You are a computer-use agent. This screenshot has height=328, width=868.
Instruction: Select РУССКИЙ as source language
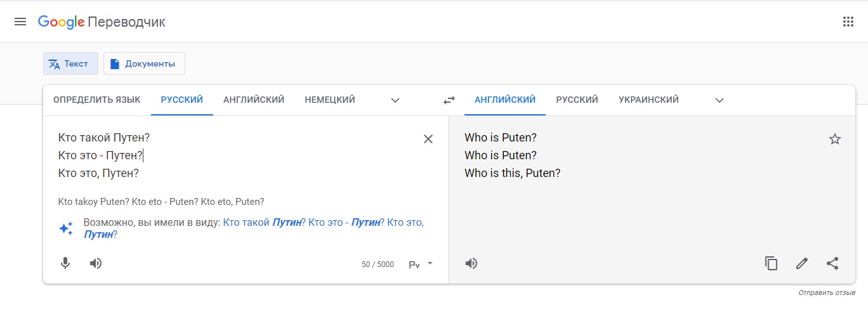pos(182,100)
